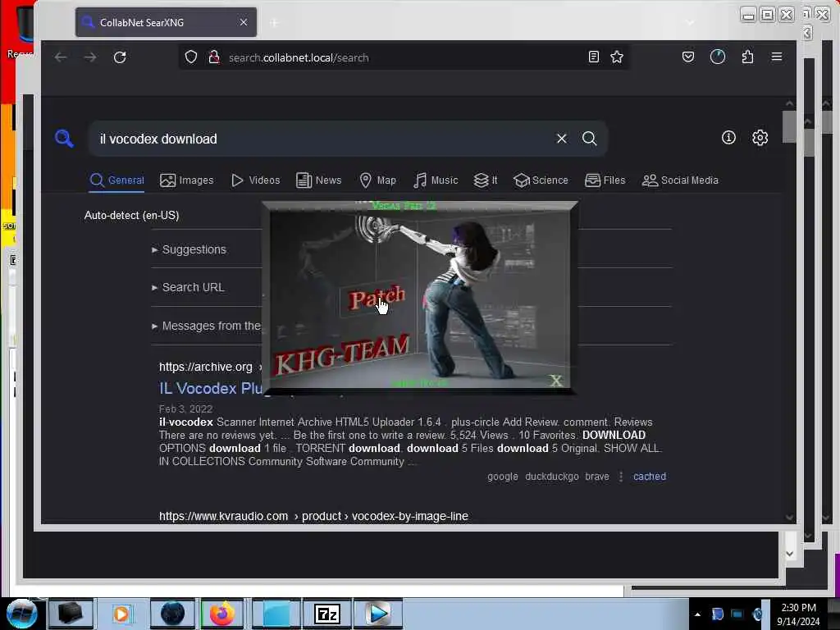Open the 7-Zip taskbar icon
This screenshot has width=840, height=630.
(x=326, y=614)
